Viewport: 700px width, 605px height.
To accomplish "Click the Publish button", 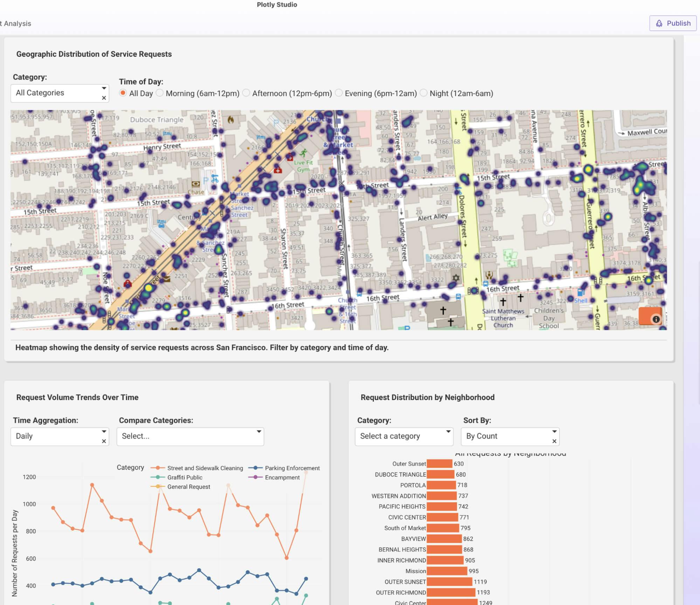I will (x=673, y=23).
